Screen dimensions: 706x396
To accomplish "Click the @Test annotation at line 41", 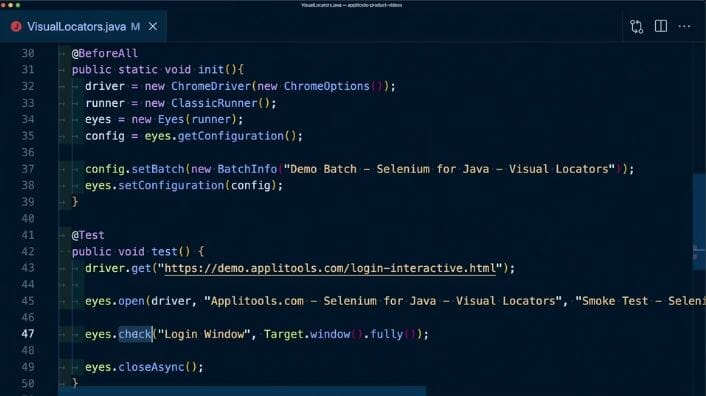I will click(88, 235).
